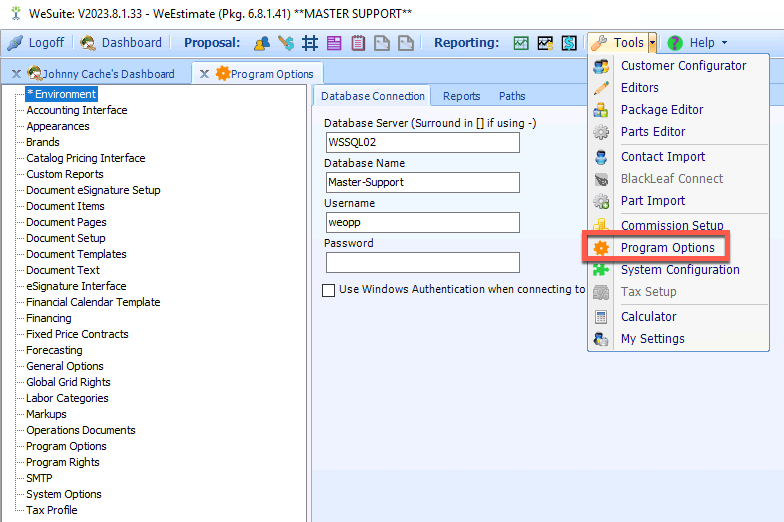Click the dollar sign Reporting icon
Screen dimensions: 784x522
(569, 43)
